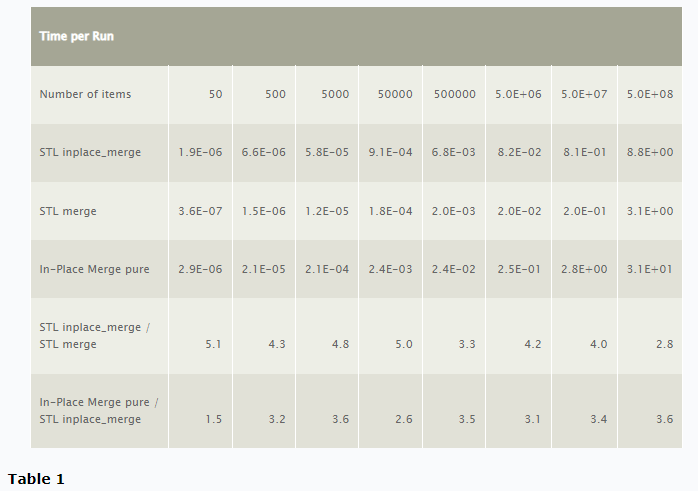Click the 500000 items column header

[x=455, y=94]
